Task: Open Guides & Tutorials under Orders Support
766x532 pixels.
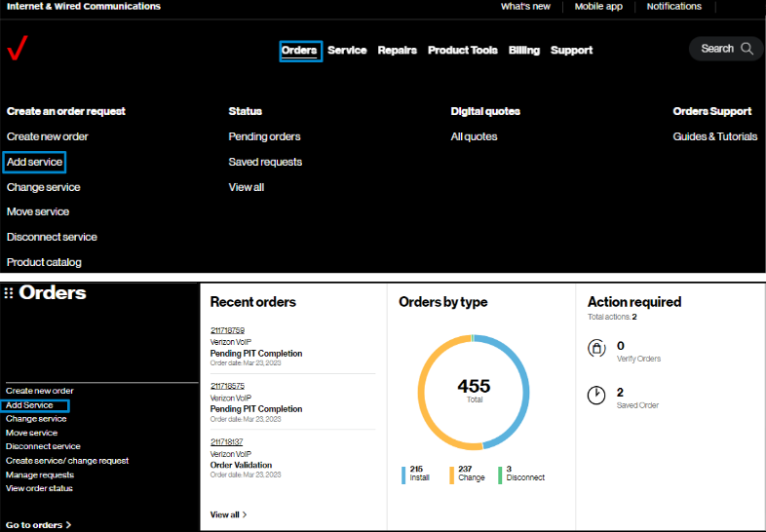Action: pyautogui.click(x=715, y=136)
